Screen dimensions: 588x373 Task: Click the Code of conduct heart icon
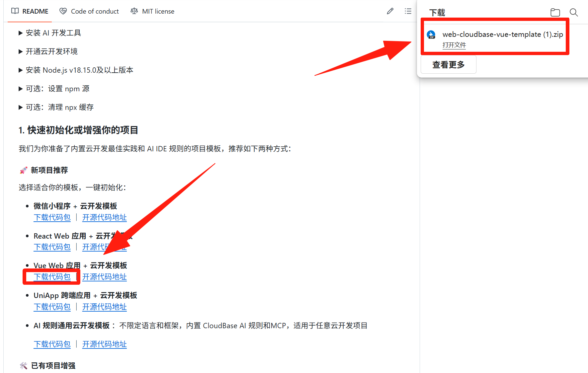[63, 11]
